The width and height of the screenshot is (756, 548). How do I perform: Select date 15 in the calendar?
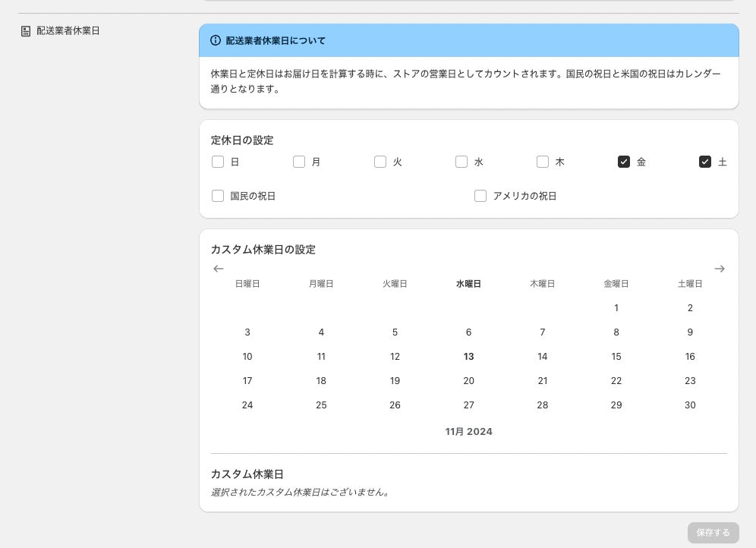(616, 357)
